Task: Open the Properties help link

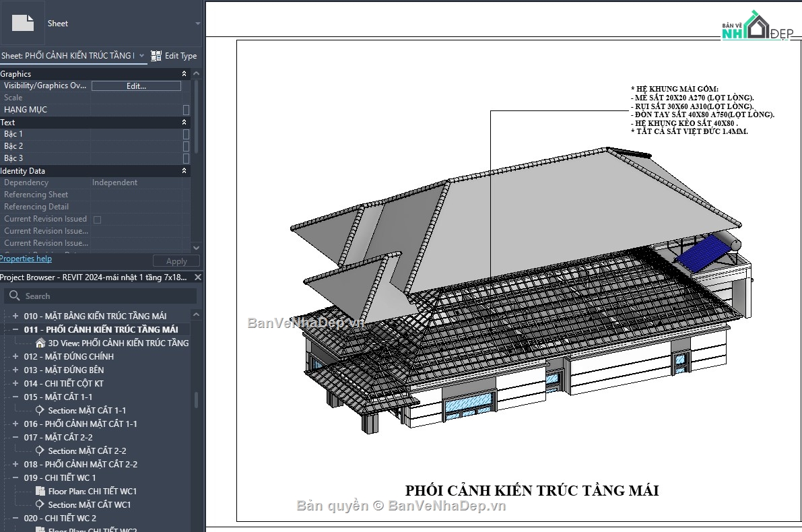Action: click(26, 259)
